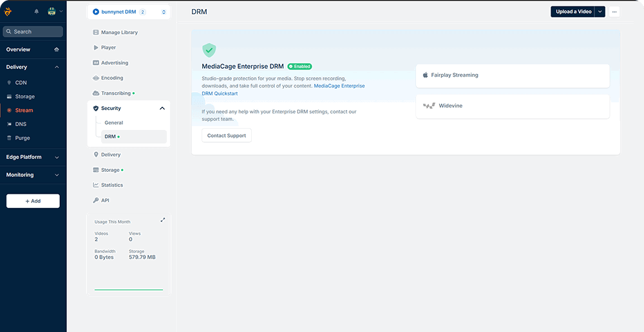
Task: Open the Fairplay Streaming card
Action: pos(513,75)
